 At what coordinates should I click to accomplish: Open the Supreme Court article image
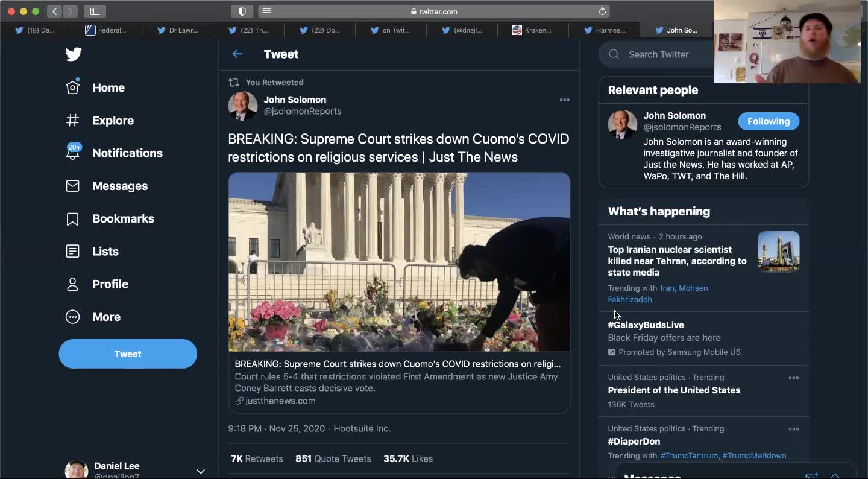399,262
